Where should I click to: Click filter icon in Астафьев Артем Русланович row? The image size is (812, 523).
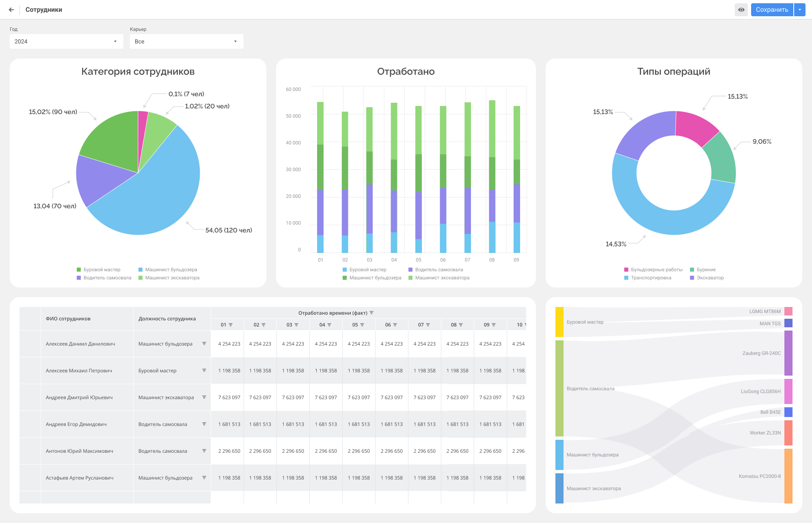coord(204,478)
